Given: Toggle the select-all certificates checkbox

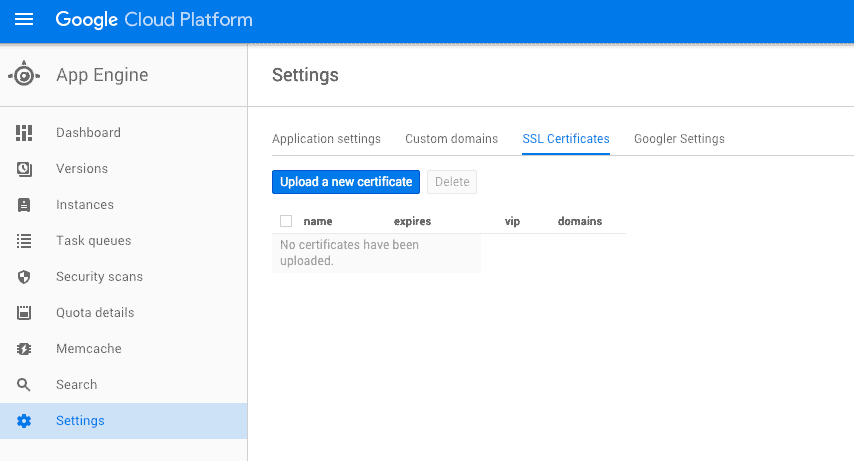Looking at the screenshot, I should pos(286,221).
